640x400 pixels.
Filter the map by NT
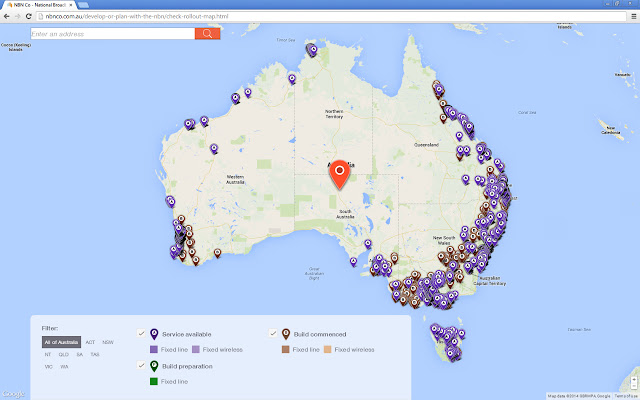[x=48, y=354]
